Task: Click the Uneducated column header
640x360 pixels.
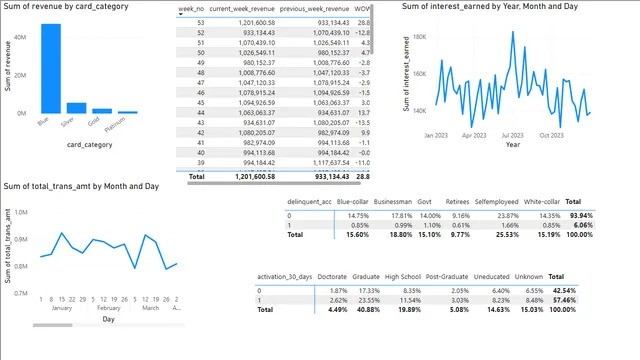Action: coord(491,277)
